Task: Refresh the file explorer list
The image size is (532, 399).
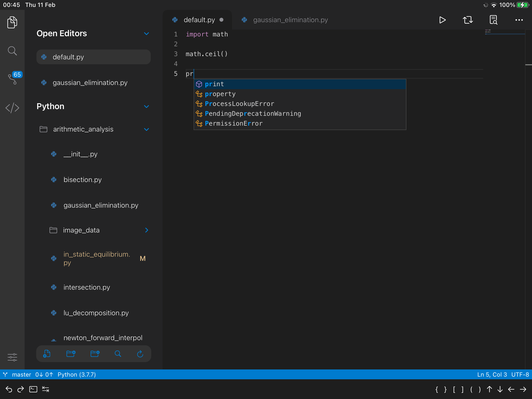Action: (x=140, y=354)
